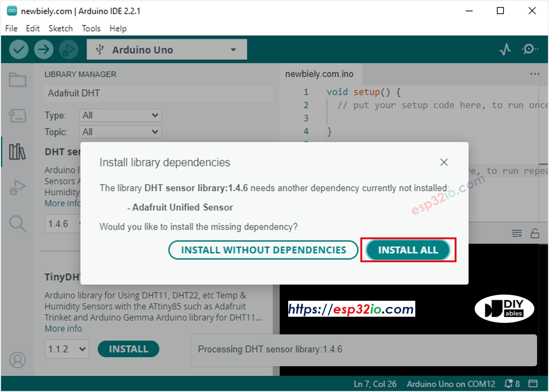Click the sidebar Search magnifier icon
The height and width of the screenshot is (392, 549).
pyautogui.click(x=18, y=224)
